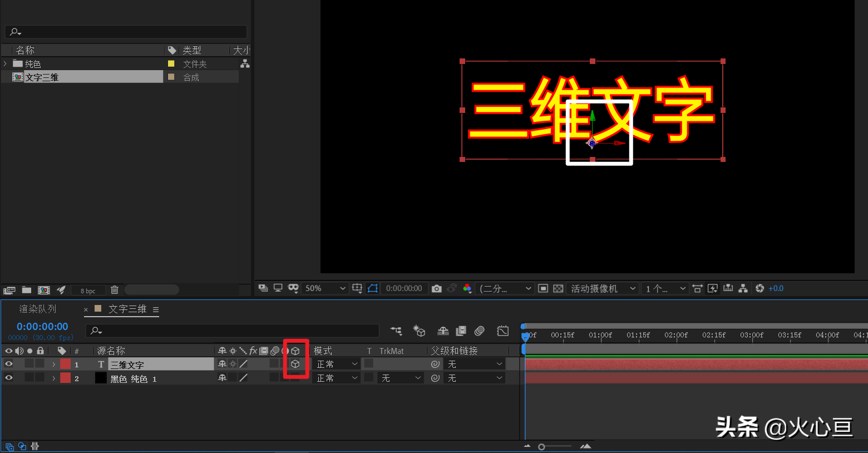Toggle hide shy layers timeline switch

point(443,331)
